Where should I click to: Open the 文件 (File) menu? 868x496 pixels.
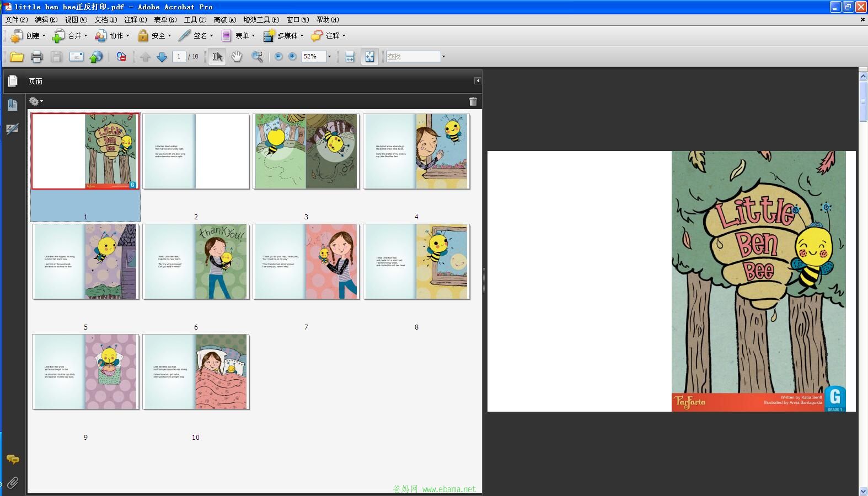click(x=17, y=20)
